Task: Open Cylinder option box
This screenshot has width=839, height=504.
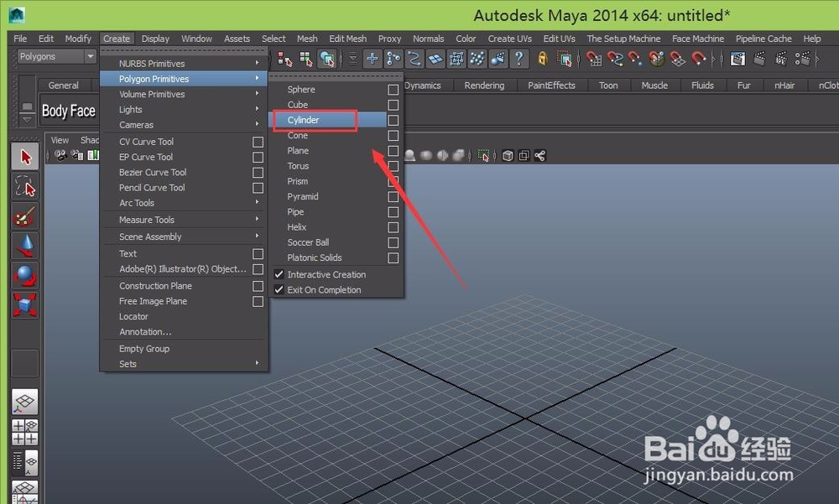Action: (x=393, y=120)
